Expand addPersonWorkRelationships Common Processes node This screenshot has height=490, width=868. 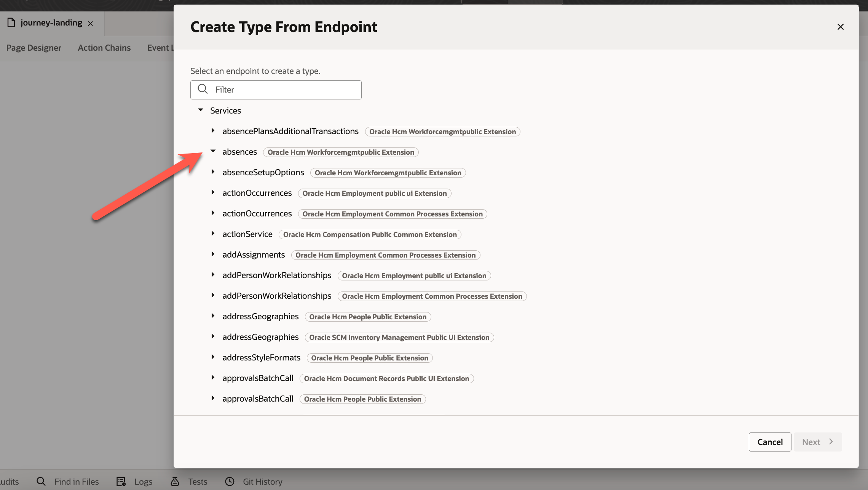pos(213,295)
